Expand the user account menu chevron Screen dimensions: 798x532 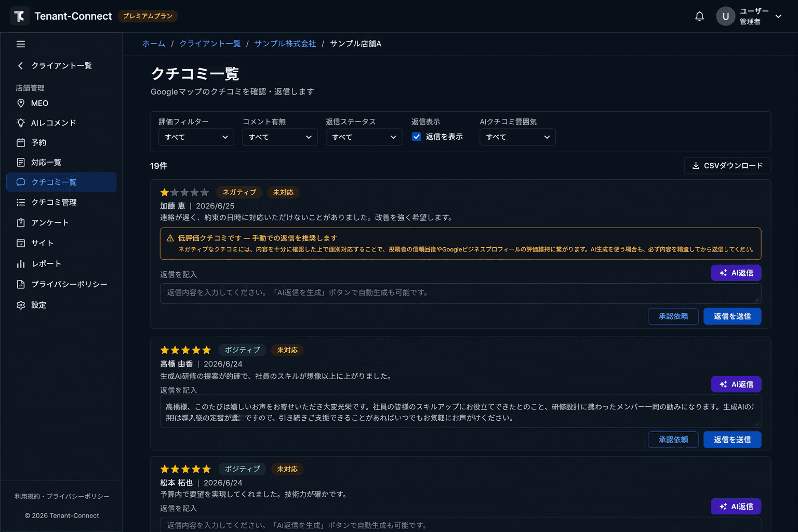(x=778, y=16)
